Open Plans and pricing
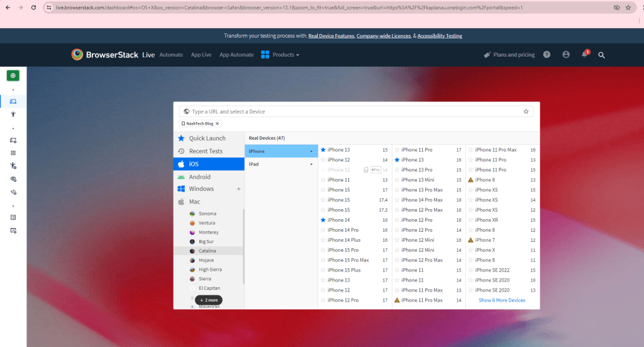This screenshot has height=347, width=644. (x=509, y=55)
